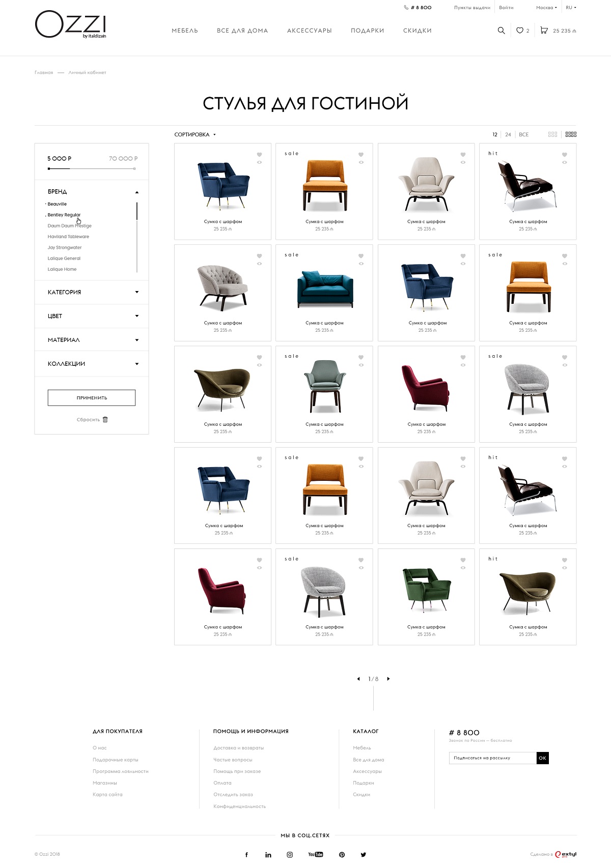The image size is (611, 868).
Task: Click the Применить button
Action: click(92, 398)
